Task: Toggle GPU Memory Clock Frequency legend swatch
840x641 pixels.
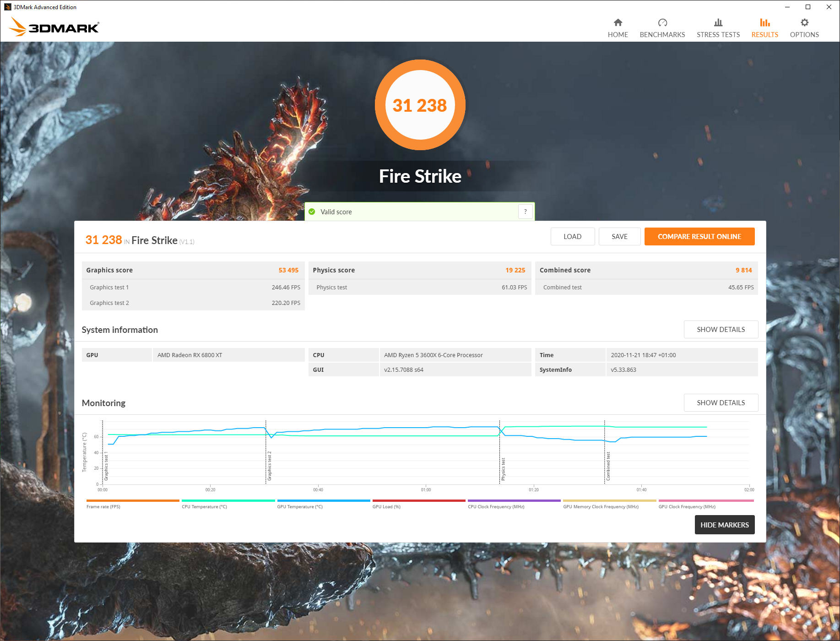Action: pos(610,501)
